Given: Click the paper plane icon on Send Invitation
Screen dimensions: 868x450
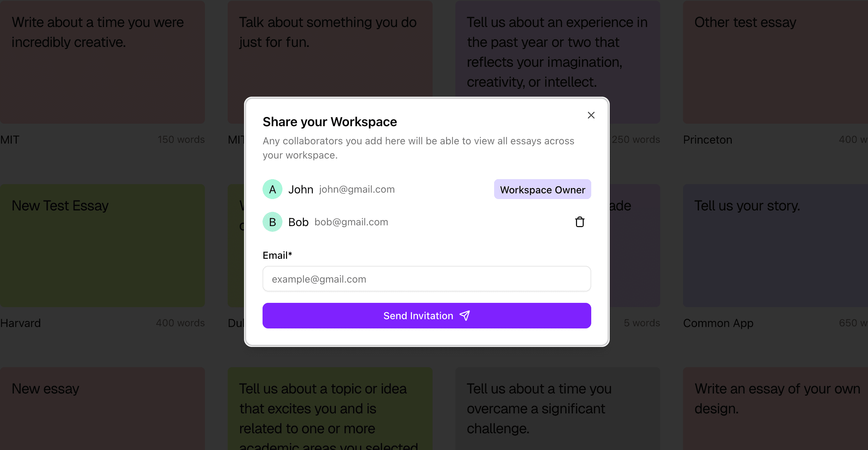Looking at the screenshot, I should 465,316.
